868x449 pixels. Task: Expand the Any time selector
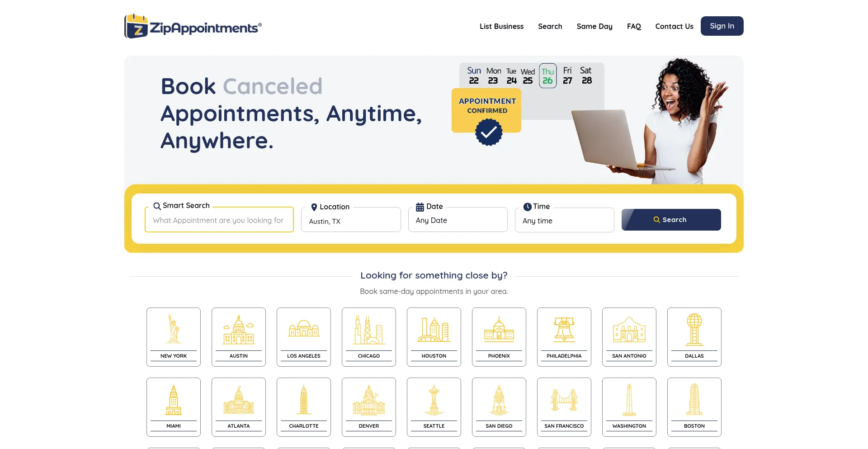click(565, 220)
